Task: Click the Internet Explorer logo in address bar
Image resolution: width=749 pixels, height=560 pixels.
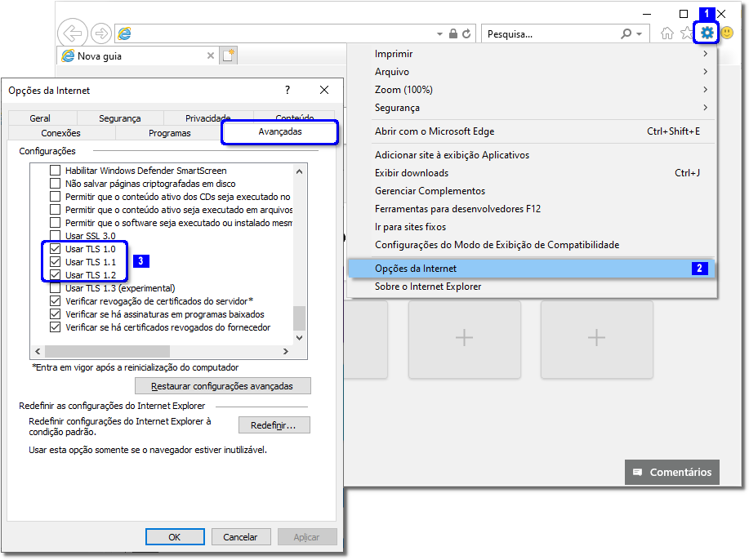Action: click(125, 33)
